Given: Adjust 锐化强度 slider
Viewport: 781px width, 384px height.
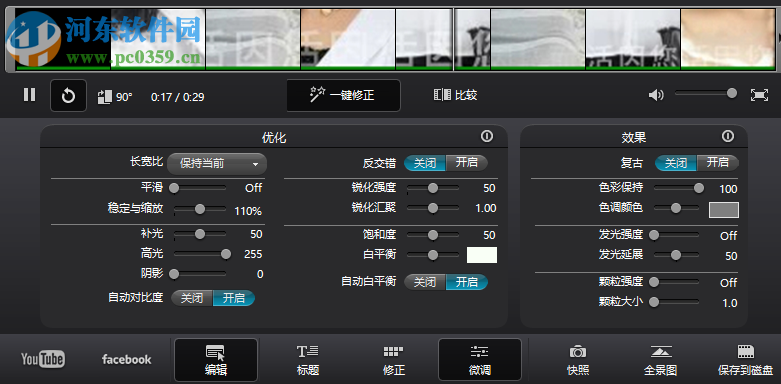Looking at the screenshot, I should (433, 188).
